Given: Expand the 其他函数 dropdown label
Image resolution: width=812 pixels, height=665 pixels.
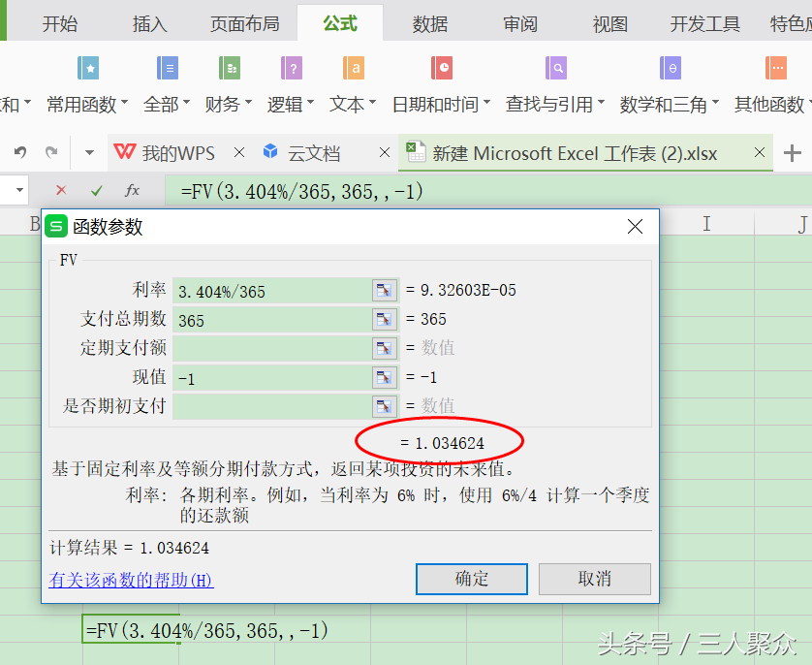Looking at the screenshot, I should click(772, 105).
